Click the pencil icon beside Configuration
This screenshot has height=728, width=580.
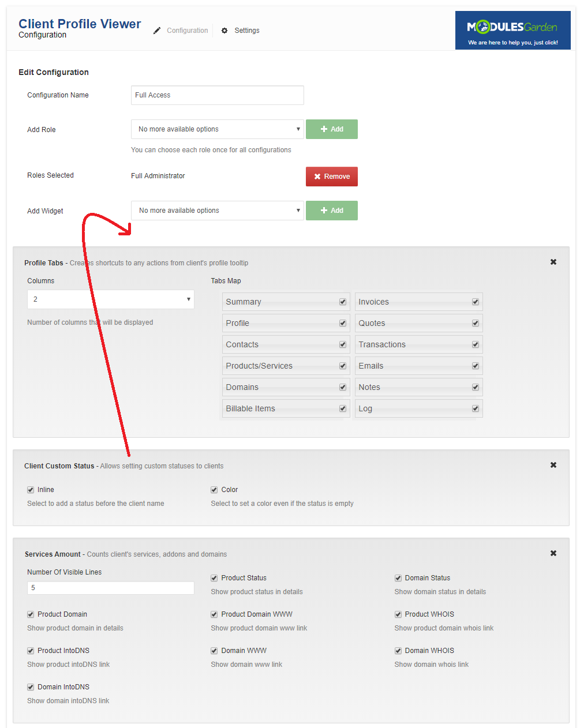point(157,31)
